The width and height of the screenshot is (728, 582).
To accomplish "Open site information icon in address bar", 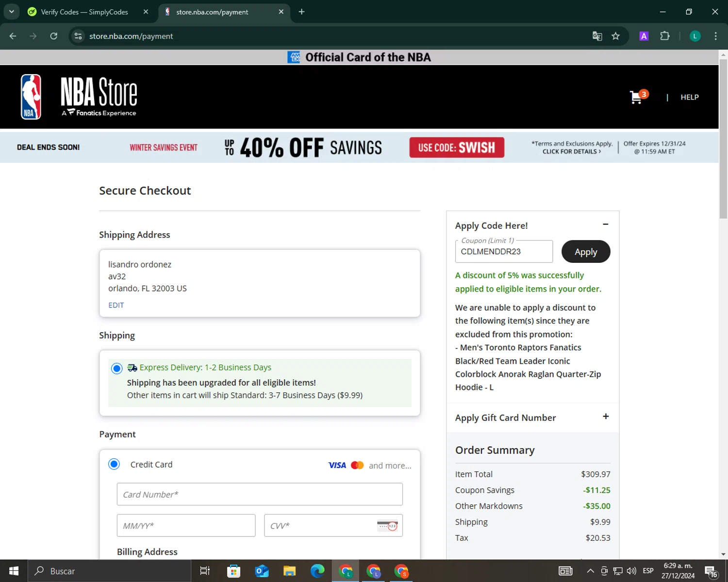I will 78,36.
